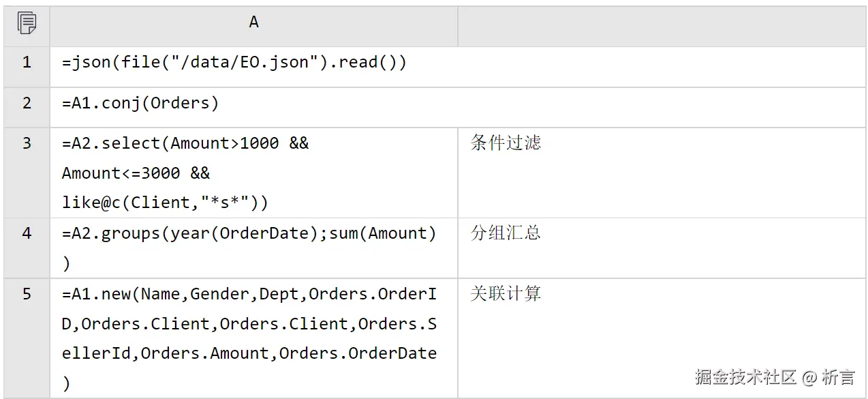
Task: Click the 关联计算 comment cell
Action: (506, 294)
